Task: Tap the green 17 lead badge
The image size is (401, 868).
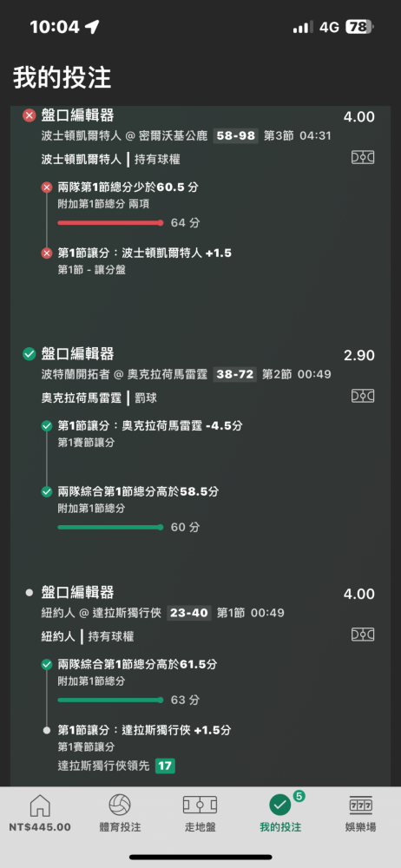Action: click(165, 766)
